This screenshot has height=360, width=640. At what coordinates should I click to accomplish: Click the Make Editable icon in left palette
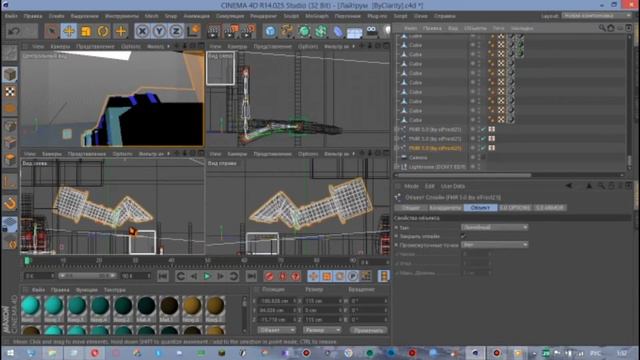[x=10, y=53]
